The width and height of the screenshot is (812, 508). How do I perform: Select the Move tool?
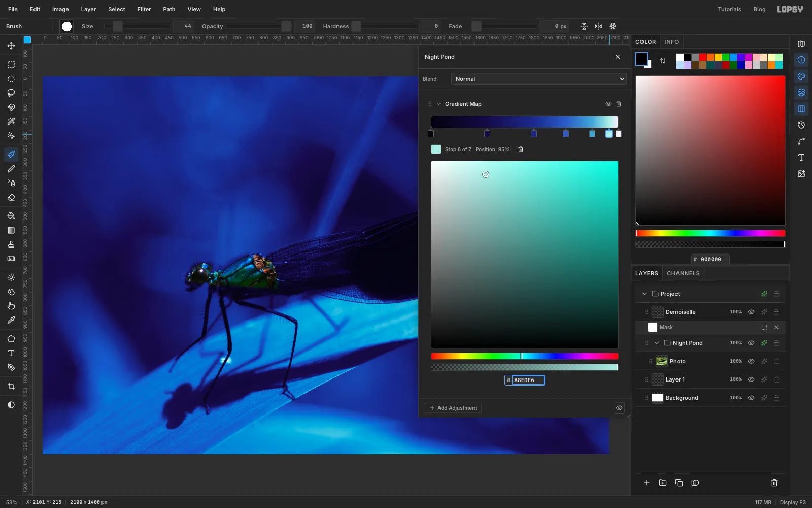11,46
